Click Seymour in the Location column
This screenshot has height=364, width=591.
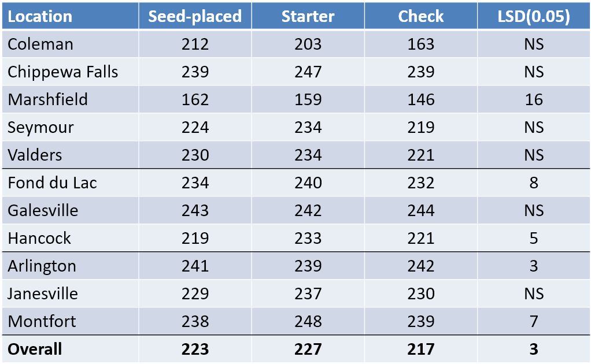41,127
